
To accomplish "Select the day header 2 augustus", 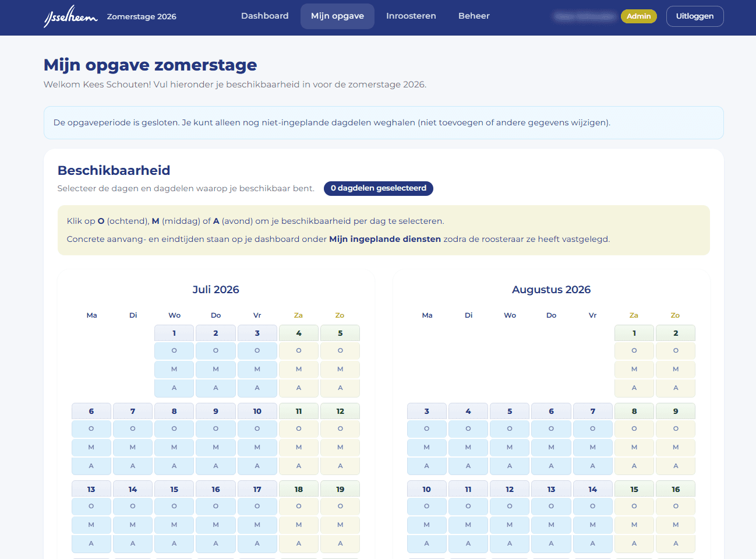I will pos(676,333).
